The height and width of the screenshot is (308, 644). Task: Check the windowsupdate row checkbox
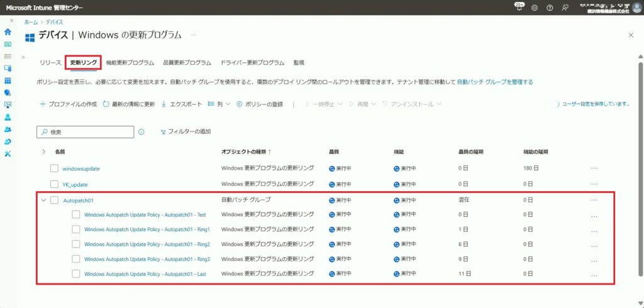pos(54,168)
